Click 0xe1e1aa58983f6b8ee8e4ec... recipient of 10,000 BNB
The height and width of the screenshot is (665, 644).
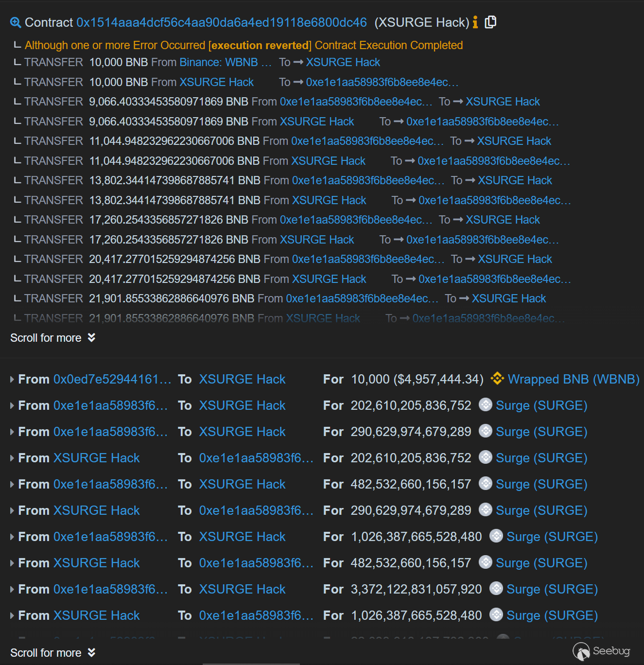tap(382, 82)
